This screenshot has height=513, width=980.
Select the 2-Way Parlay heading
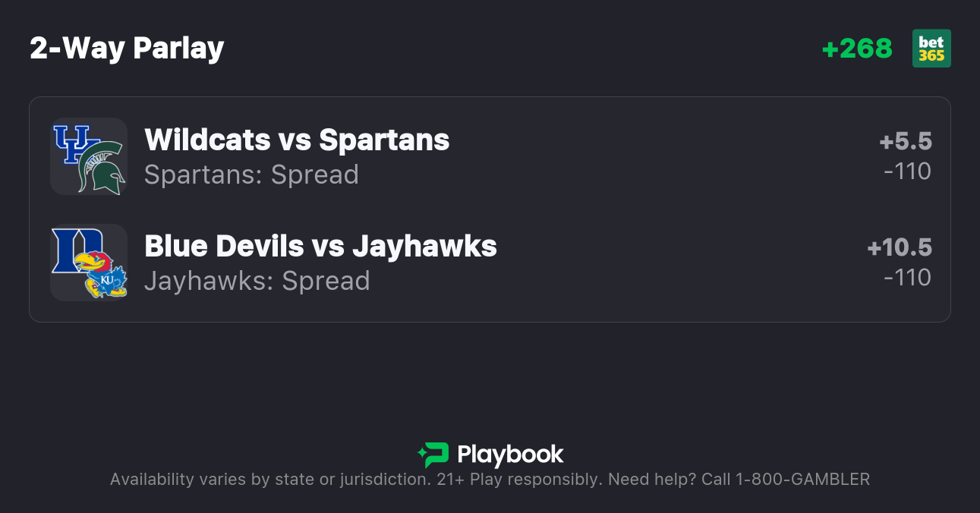127,49
